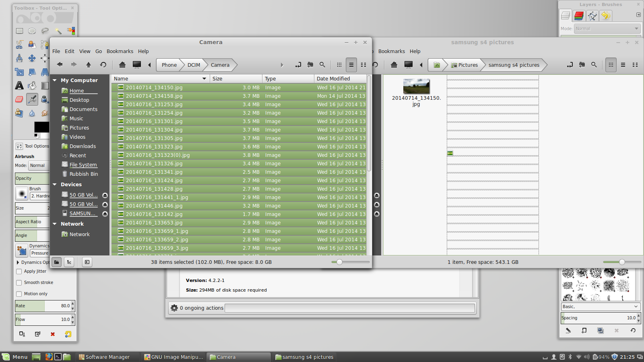The image size is (644, 362).
Task: Open the File menu in Camera window
Action: [56, 51]
